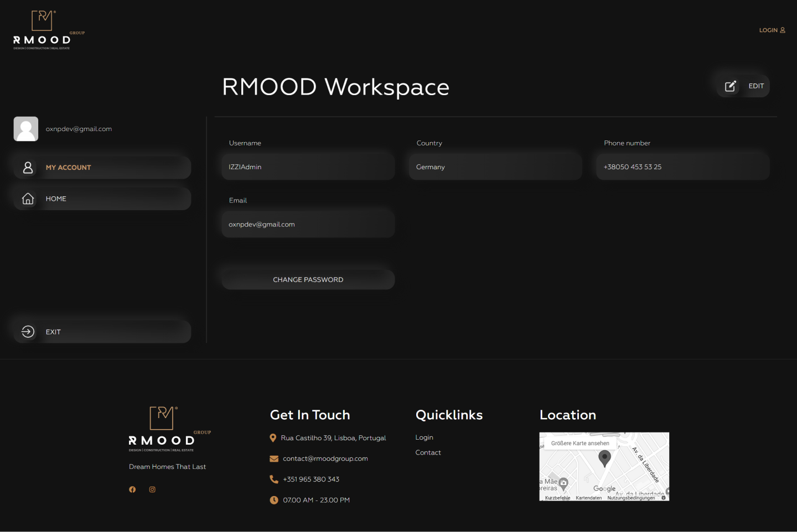Click into the Email input field
797x532 pixels.
coord(308,225)
